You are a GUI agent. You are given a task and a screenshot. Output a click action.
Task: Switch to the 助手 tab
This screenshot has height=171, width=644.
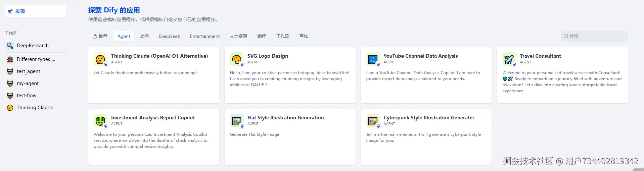pos(145,36)
